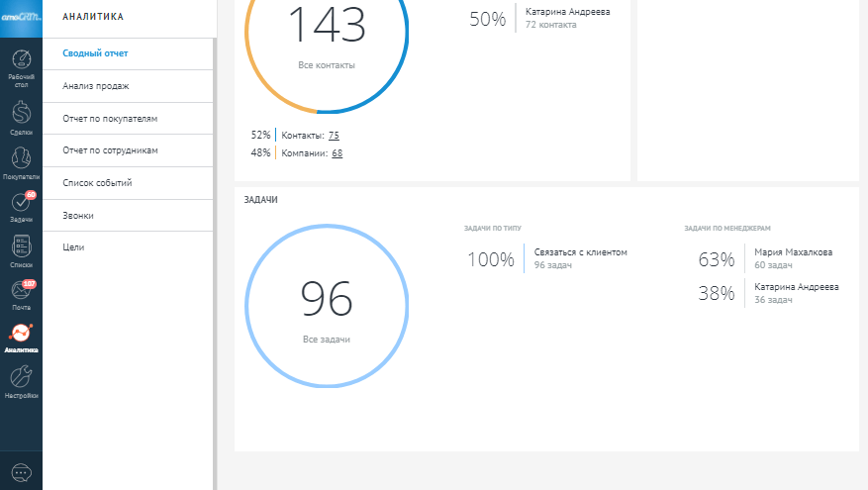Open the Почта mail icon
The height and width of the screenshot is (490, 868).
click(21, 294)
